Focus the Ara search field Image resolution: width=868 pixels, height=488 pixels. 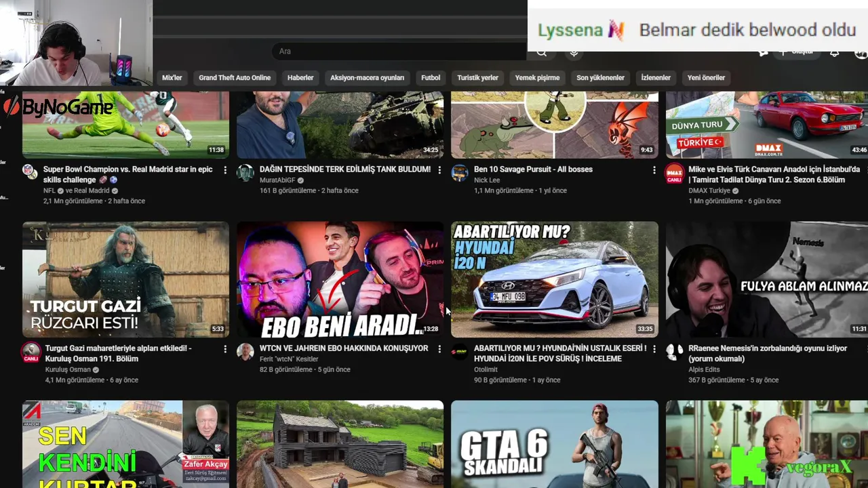click(400, 52)
